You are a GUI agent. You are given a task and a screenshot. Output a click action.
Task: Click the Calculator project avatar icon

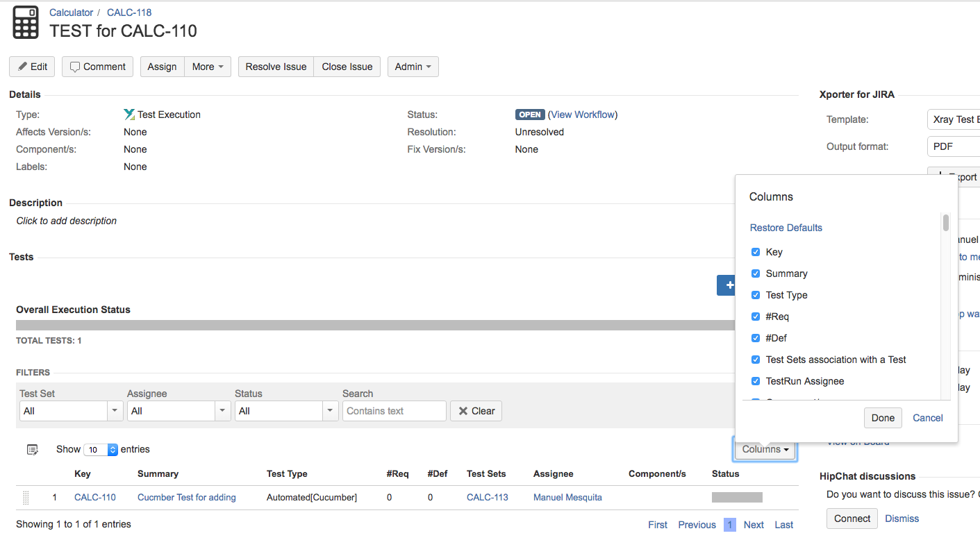pyautogui.click(x=26, y=22)
